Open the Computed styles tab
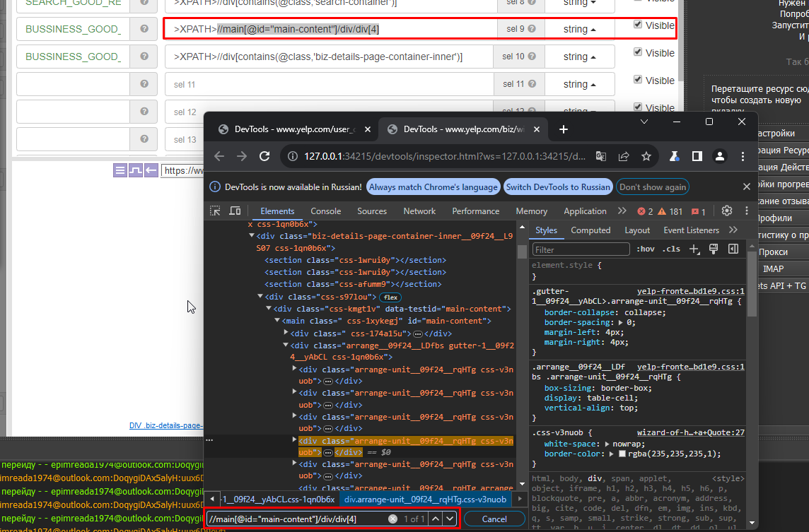 (590, 230)
